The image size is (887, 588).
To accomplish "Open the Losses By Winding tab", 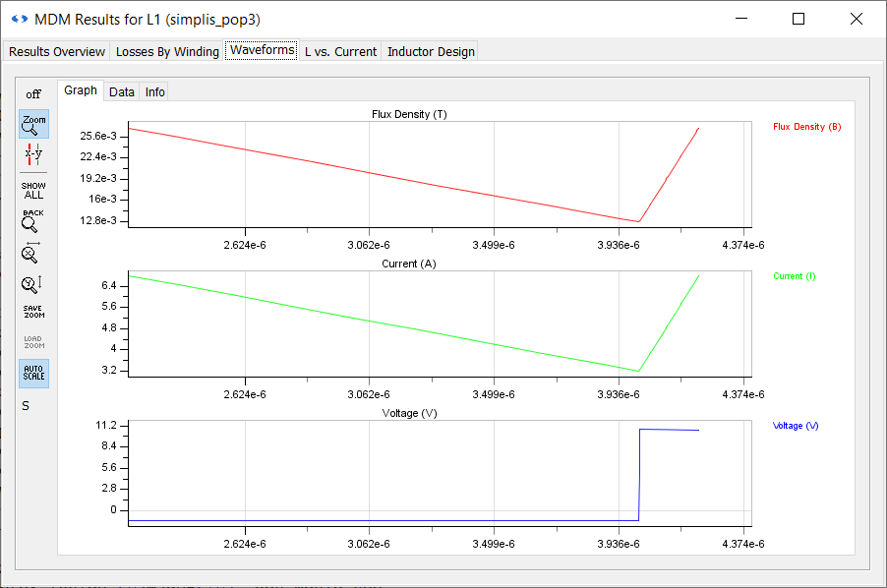I will point(167,51).
